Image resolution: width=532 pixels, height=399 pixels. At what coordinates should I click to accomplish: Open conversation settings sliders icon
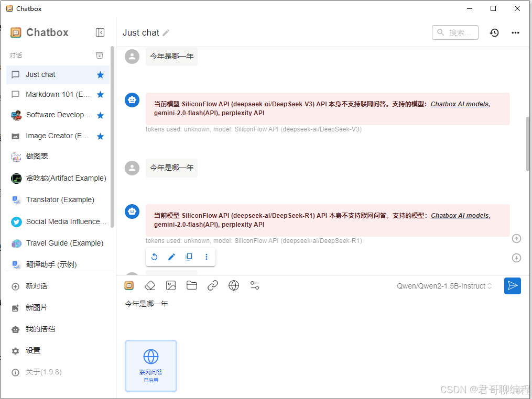(x=255, y=286)
